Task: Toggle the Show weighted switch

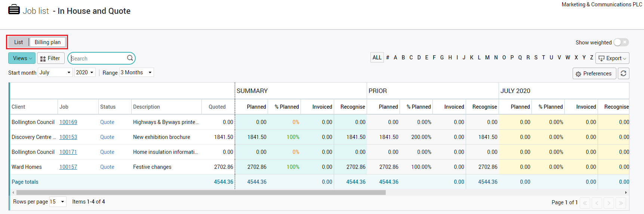Action: point(621,43)
